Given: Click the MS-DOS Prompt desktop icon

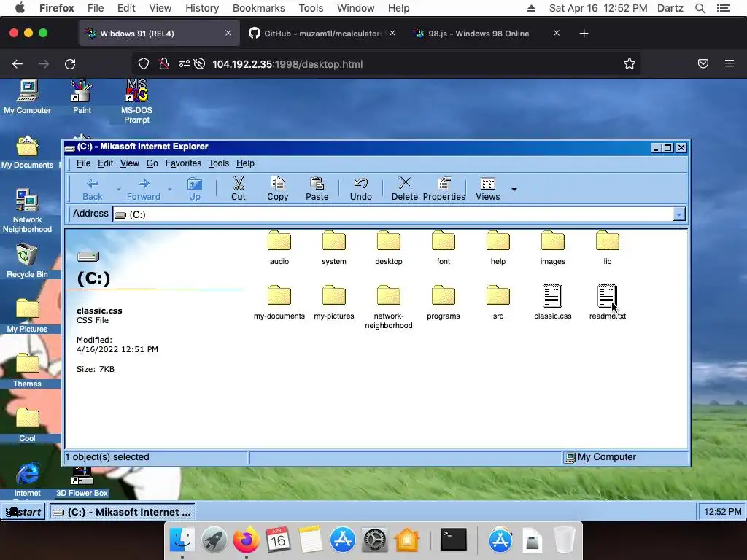Looking at the screenshot, I should [136, 101].
